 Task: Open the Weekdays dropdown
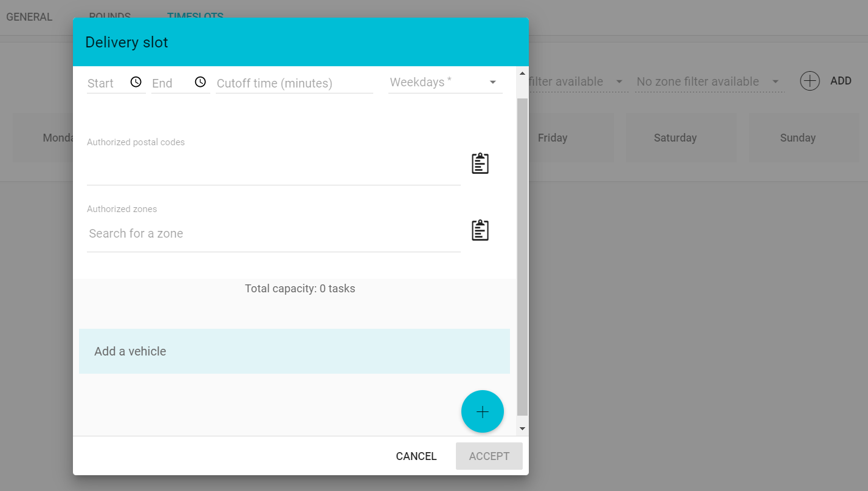(x=446, y=82)
